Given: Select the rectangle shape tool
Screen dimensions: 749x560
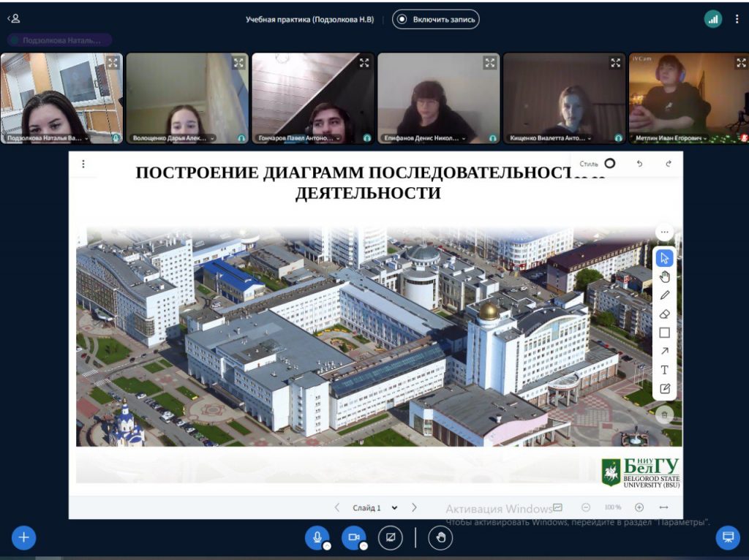Looking at the screenshot, I should click(664, 333).
